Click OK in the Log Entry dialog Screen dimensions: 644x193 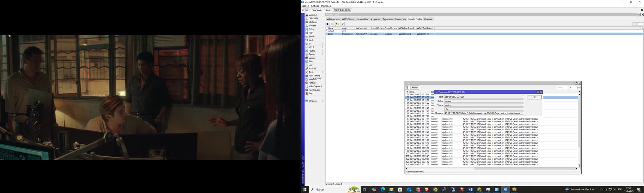point(534,97)
